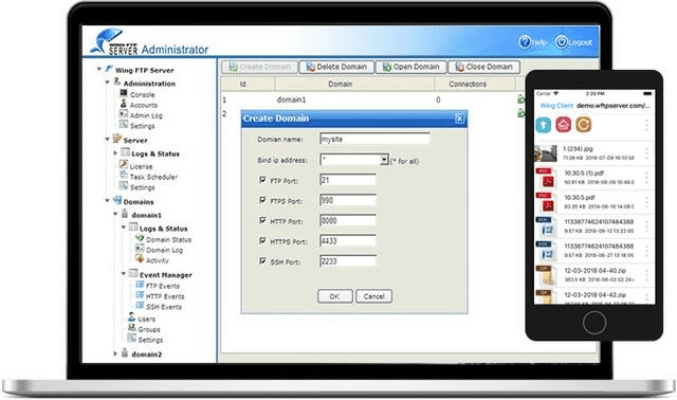Click the Help icon in header

coord(524,43)
